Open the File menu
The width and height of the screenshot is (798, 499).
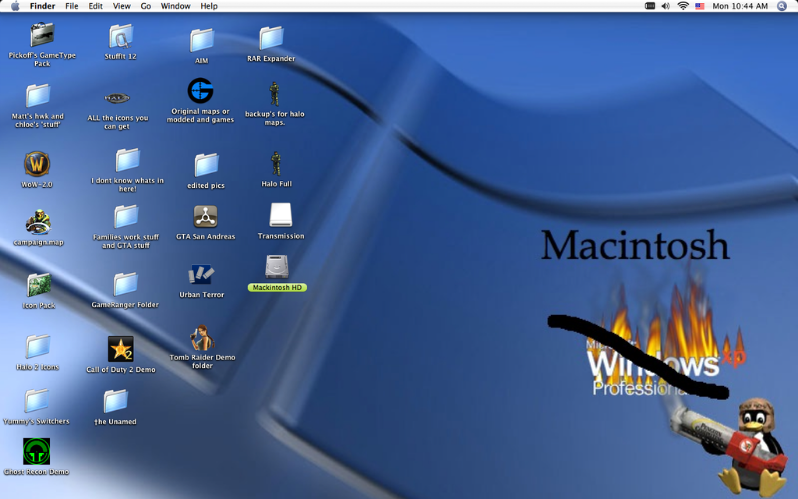72,6
